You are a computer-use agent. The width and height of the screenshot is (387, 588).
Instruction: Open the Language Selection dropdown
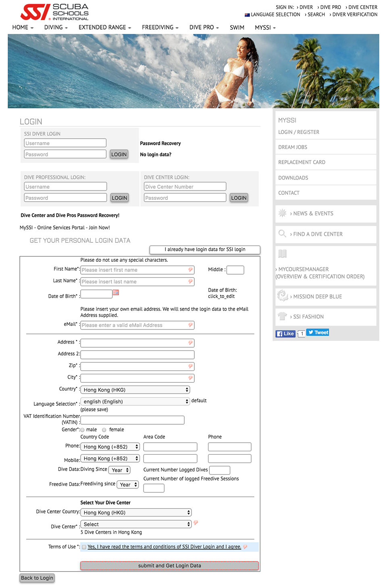[135, 401]
